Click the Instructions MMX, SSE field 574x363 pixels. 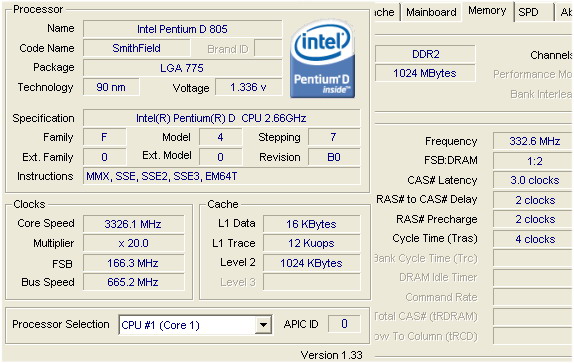click(221, 176)
